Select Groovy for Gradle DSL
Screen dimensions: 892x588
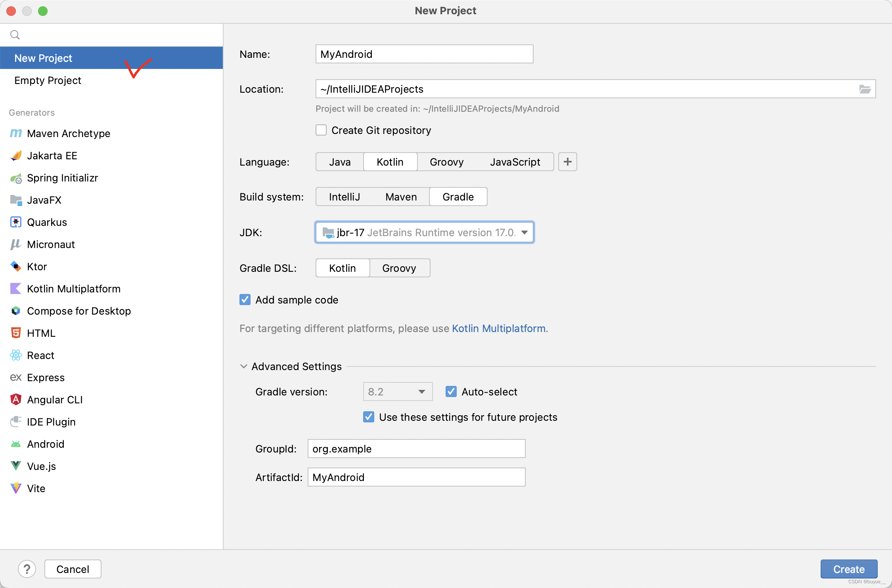(x=399, y=268)
